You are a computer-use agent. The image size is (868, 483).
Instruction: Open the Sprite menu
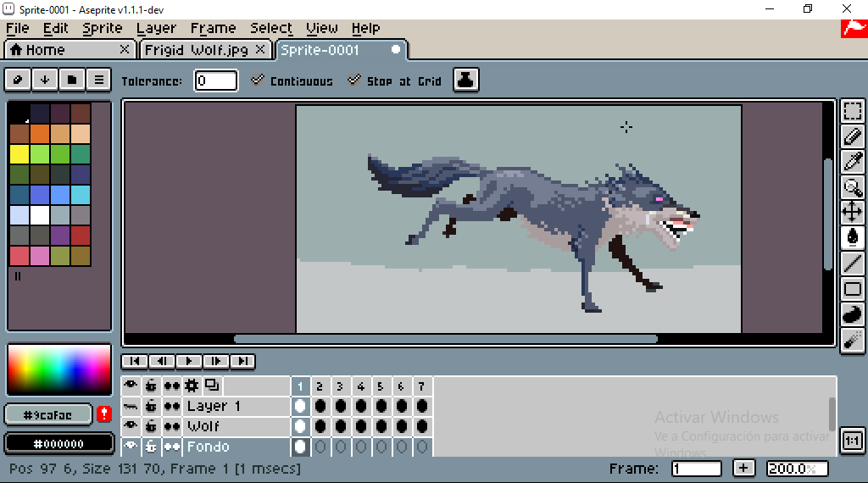click(x=103, y=28)
